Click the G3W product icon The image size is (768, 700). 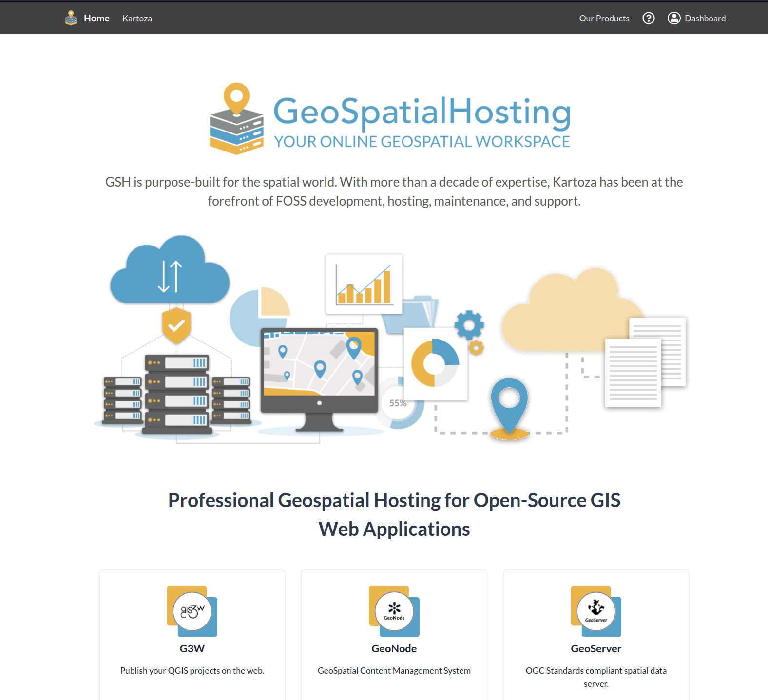(192, 611)
